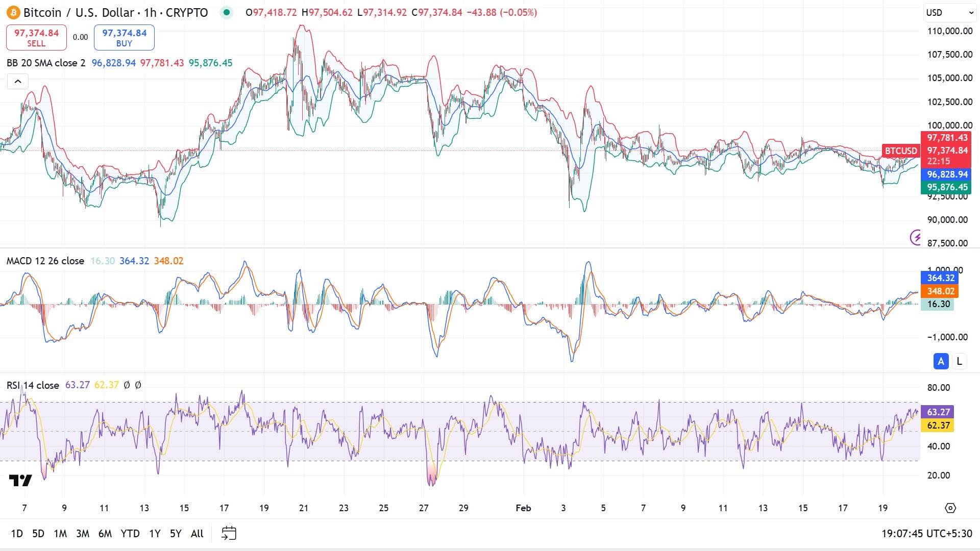Open the USD currency dropdown
980x551 pixels.
[949, 13]
